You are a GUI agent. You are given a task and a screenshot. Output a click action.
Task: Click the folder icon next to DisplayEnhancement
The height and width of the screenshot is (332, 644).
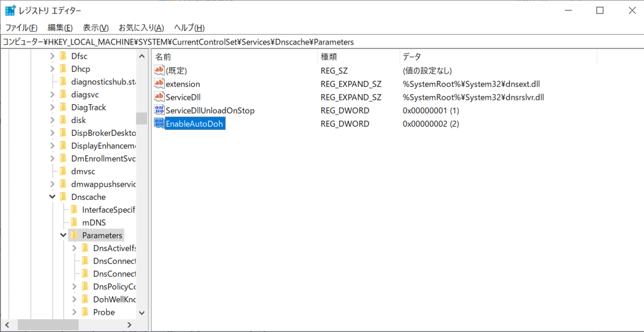(x=63, y=146)
